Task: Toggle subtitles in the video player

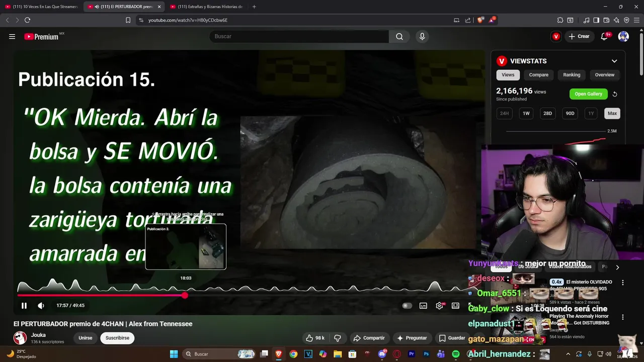Action: [423, 305]
